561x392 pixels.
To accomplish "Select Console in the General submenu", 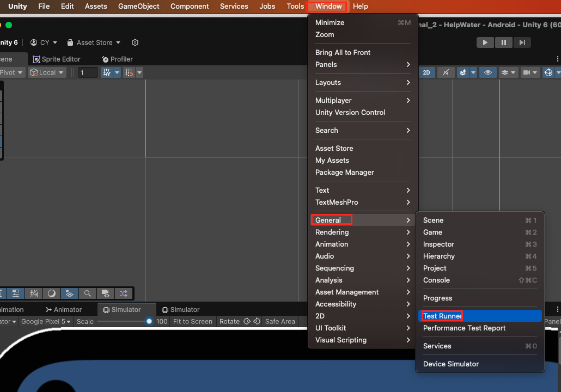I will pos(480,280).
